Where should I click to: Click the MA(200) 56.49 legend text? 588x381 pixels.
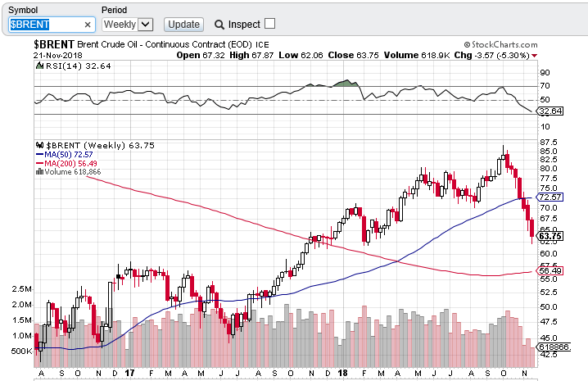[x=70, y=164]
